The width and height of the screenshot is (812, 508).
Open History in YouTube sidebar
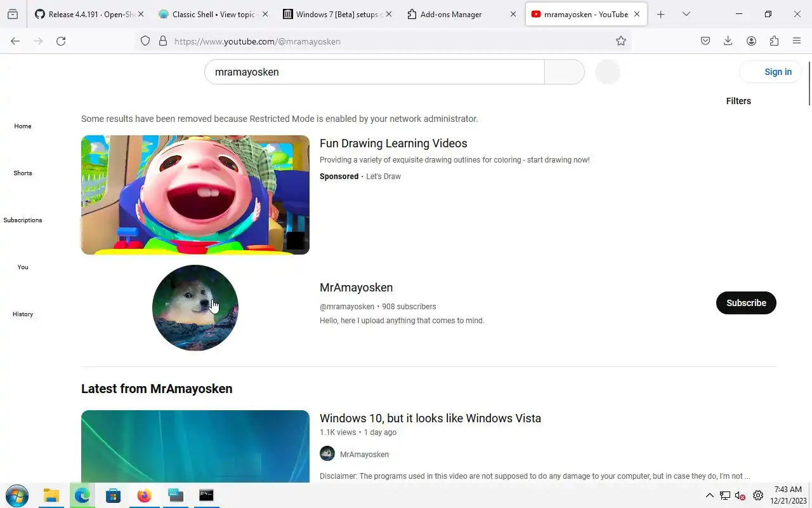pos(23,314)
